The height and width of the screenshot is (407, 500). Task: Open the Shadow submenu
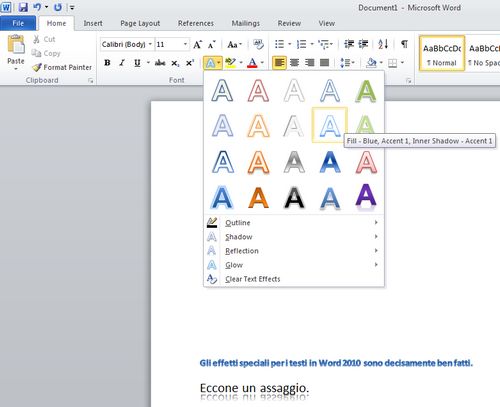point(294,237)
